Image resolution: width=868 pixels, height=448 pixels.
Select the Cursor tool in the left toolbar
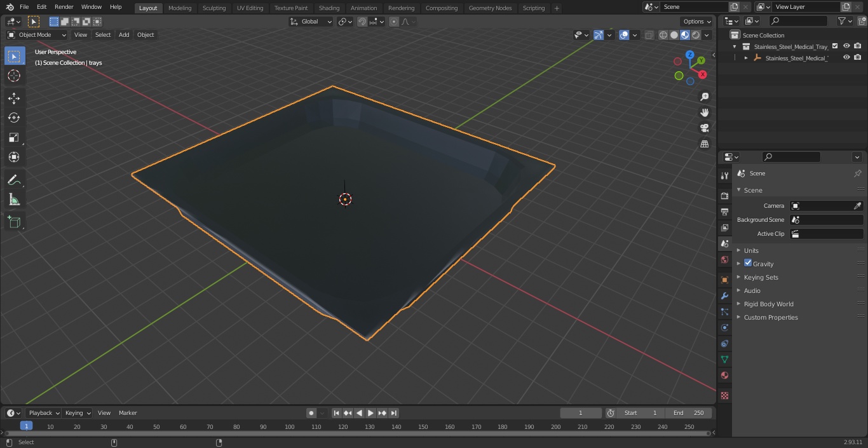14,76
